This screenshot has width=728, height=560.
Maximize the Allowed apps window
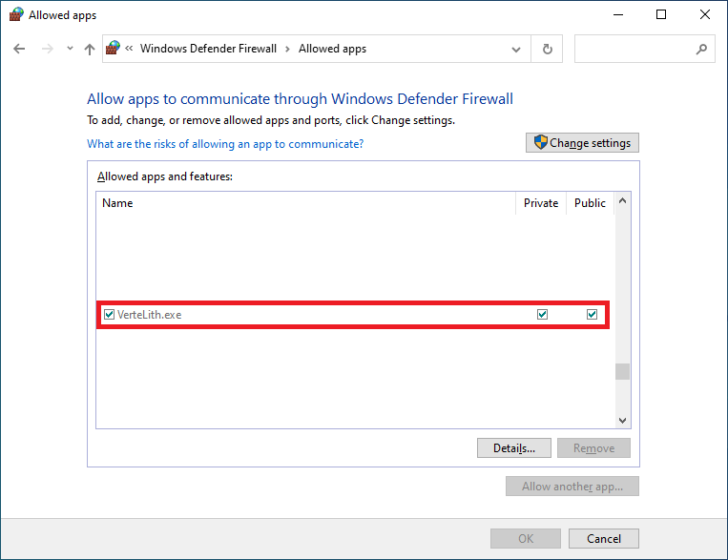coord(661,15)
